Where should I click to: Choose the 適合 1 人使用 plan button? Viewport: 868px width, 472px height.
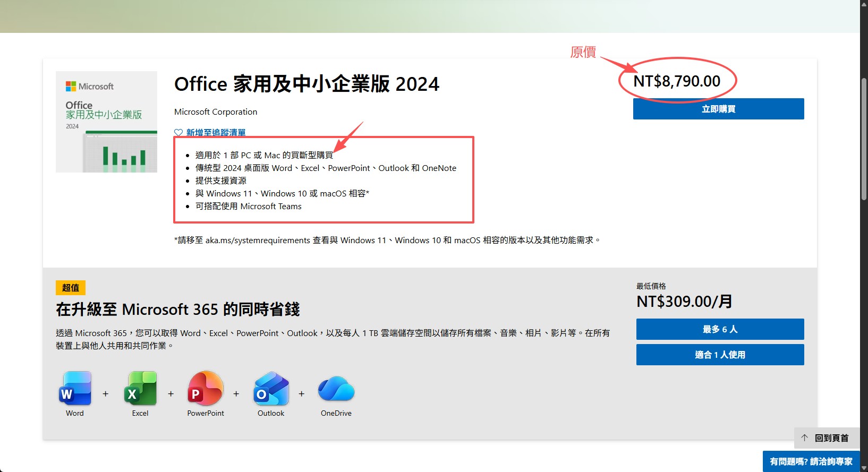[720, 355]
